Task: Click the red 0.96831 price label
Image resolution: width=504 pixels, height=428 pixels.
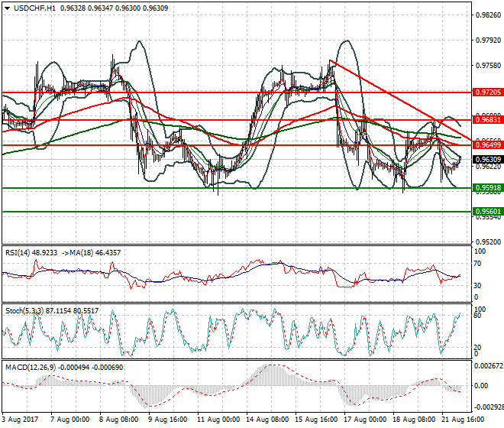Action: click(487, 120)
